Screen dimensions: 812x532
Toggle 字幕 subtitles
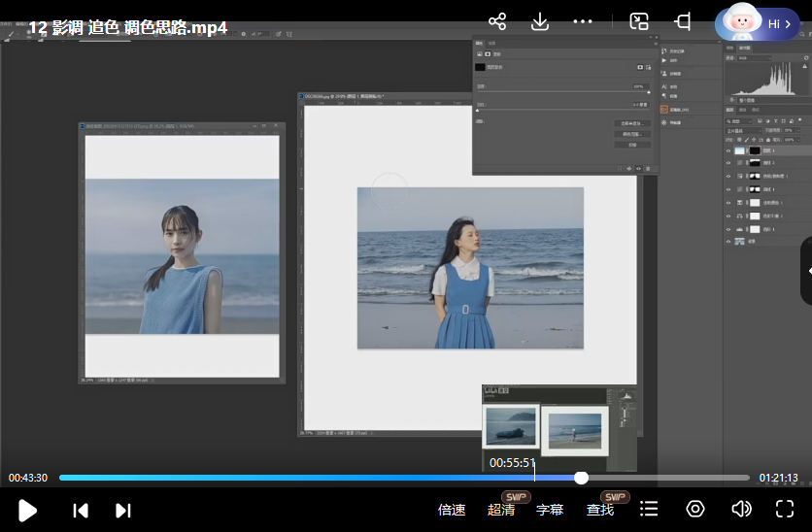[550, 510]
